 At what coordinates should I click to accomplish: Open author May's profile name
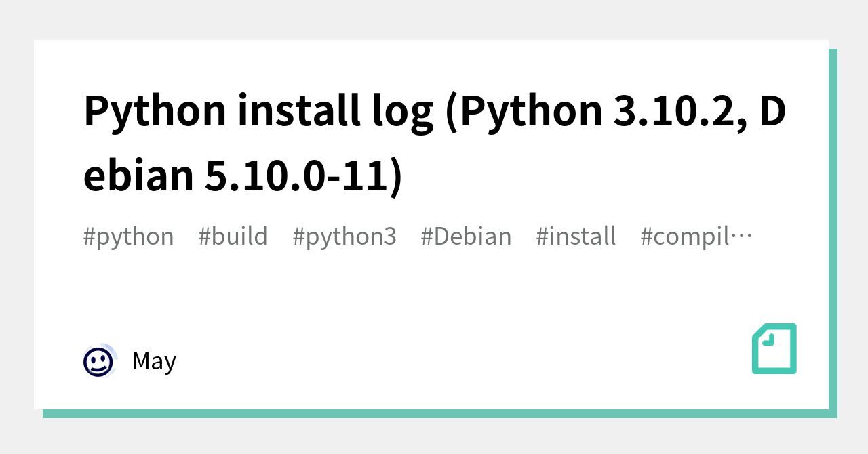point(154,361)
